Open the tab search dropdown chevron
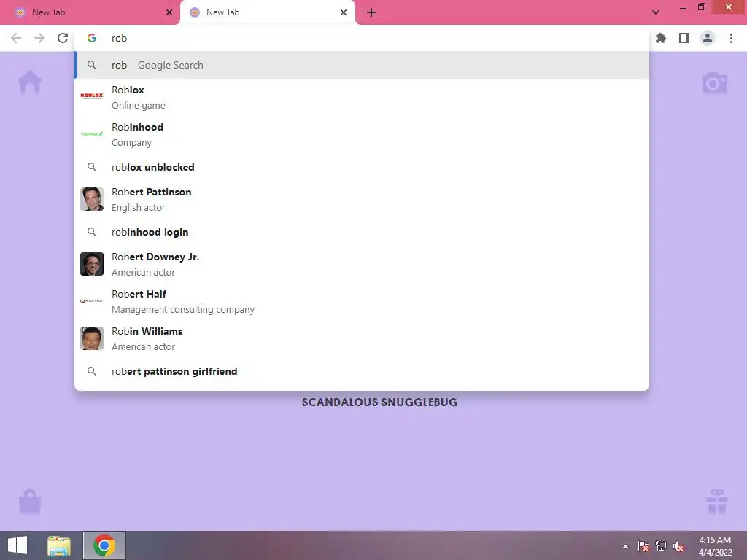This screenshot has height=560, width=747. 656,12
